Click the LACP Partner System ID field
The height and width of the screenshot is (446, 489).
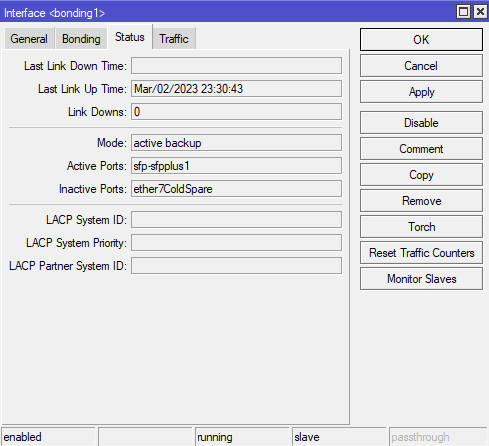(x=236, y=266)
